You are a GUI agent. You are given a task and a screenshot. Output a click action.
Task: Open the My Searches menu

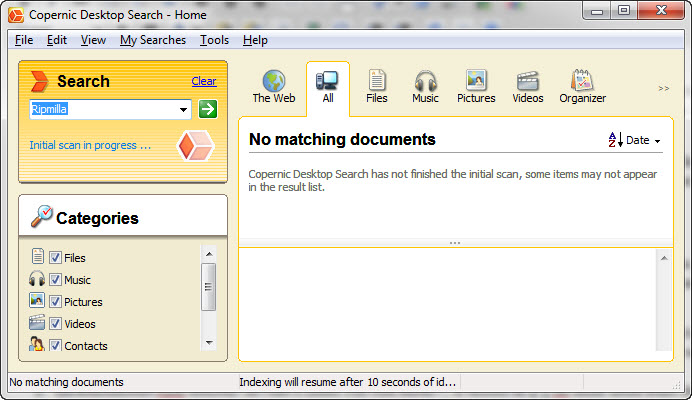tap(153, 40)
